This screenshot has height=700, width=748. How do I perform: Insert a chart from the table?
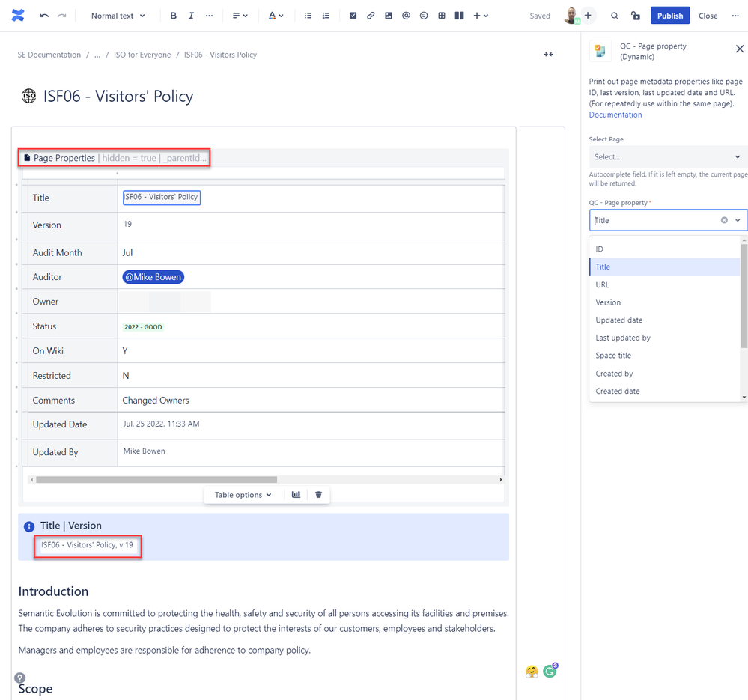[x=296, y=495]
